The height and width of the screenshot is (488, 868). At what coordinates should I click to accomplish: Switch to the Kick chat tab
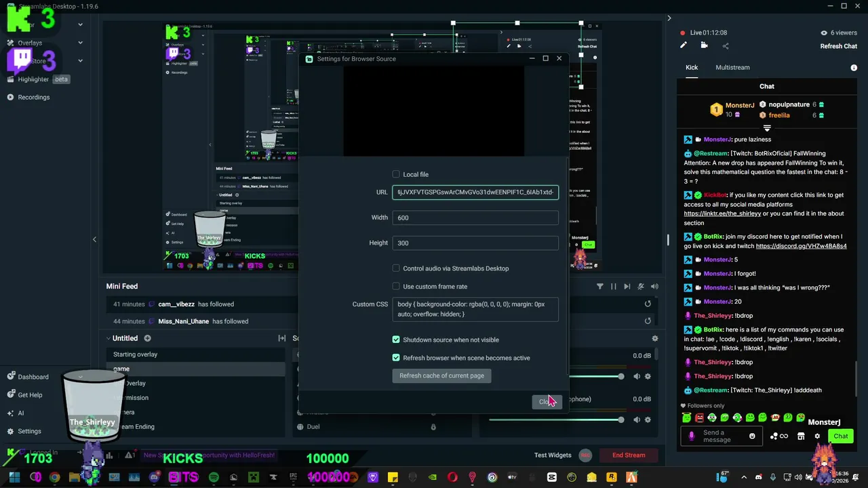[692, 68]
